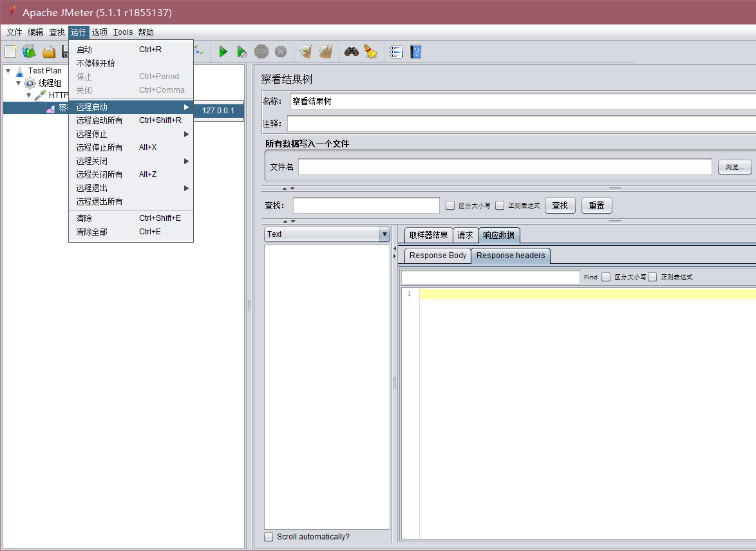The image size is (756, 551).
Task: Click the Open file folder toolbar icon
Action: click(x=49, y=51)
